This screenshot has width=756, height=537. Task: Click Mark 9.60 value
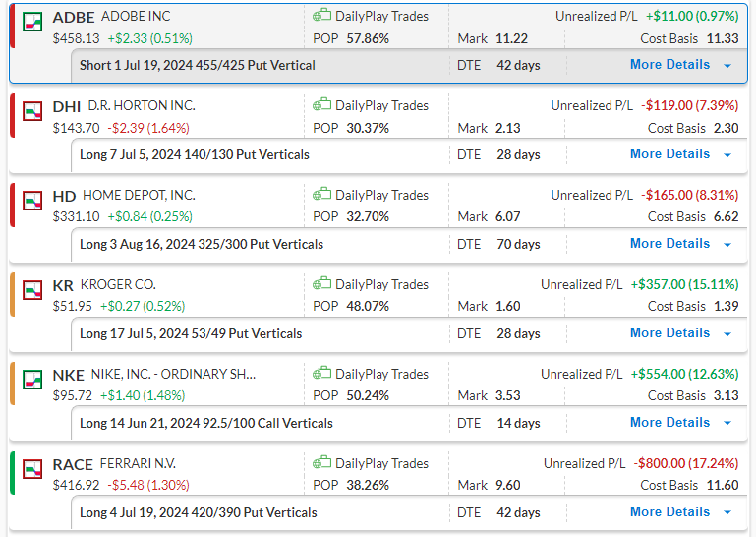(x=508, y=485)
